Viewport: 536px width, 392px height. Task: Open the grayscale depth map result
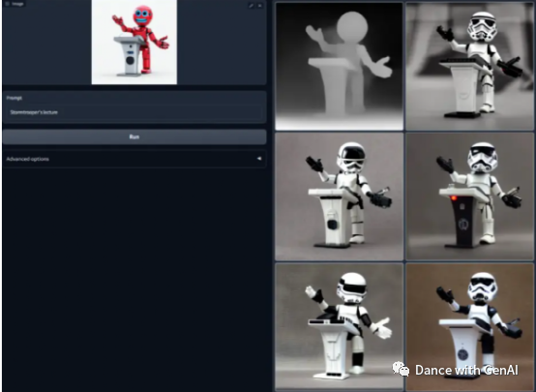tap(339, 67)
